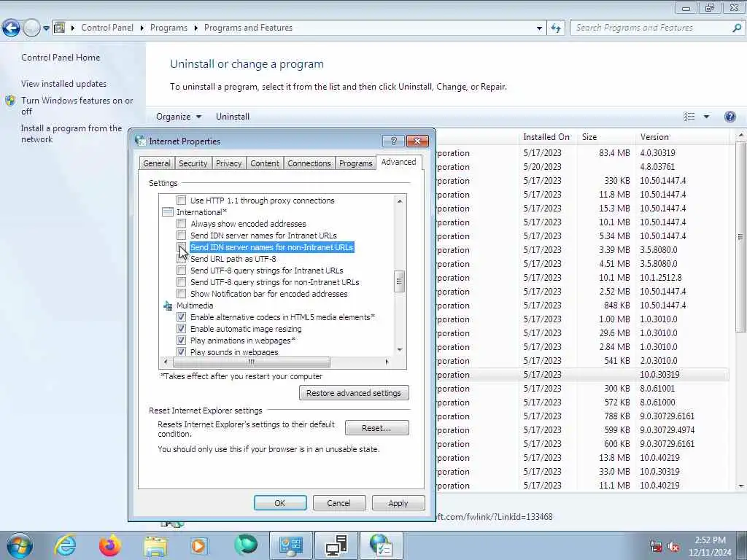This screenshot has width=747, height=560.
Task: Refresh the Programs and Features view
Action: [x=556, y=28]
